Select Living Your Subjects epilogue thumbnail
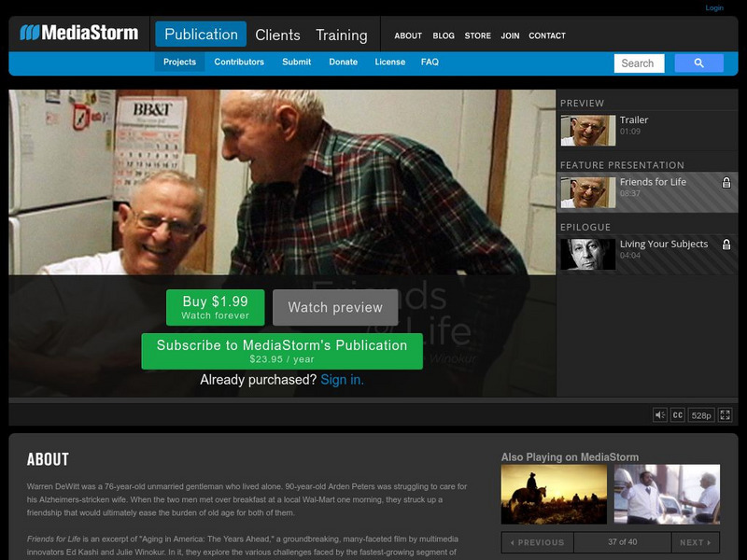 [x=588, y=254]
